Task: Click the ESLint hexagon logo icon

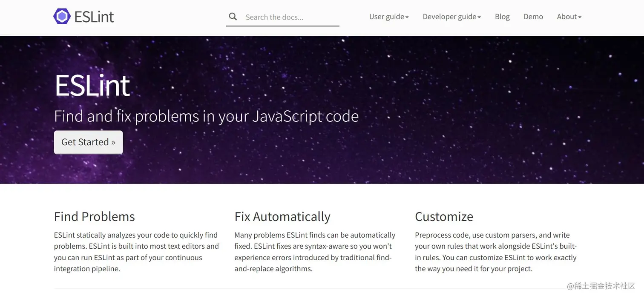Action: (62, 17)
